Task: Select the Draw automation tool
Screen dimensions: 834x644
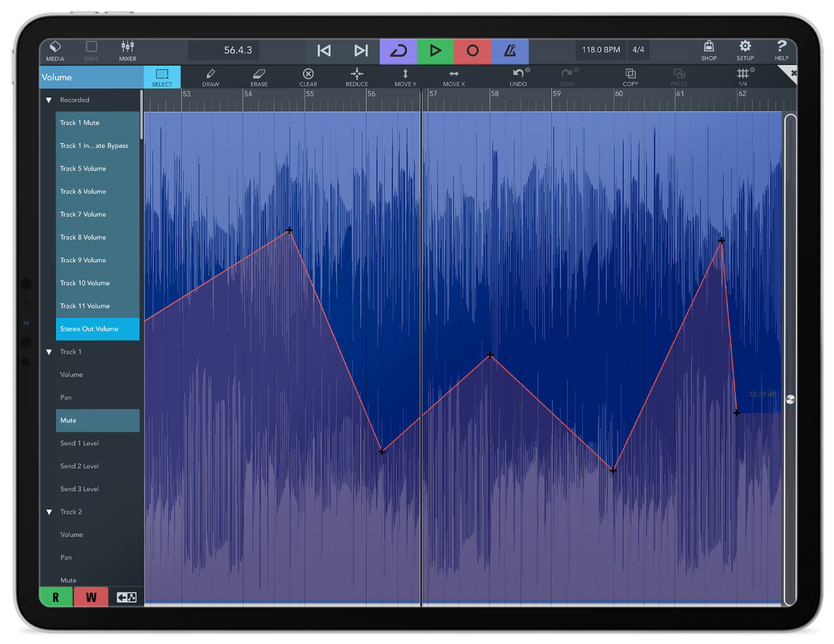Action: coord(211,77)
